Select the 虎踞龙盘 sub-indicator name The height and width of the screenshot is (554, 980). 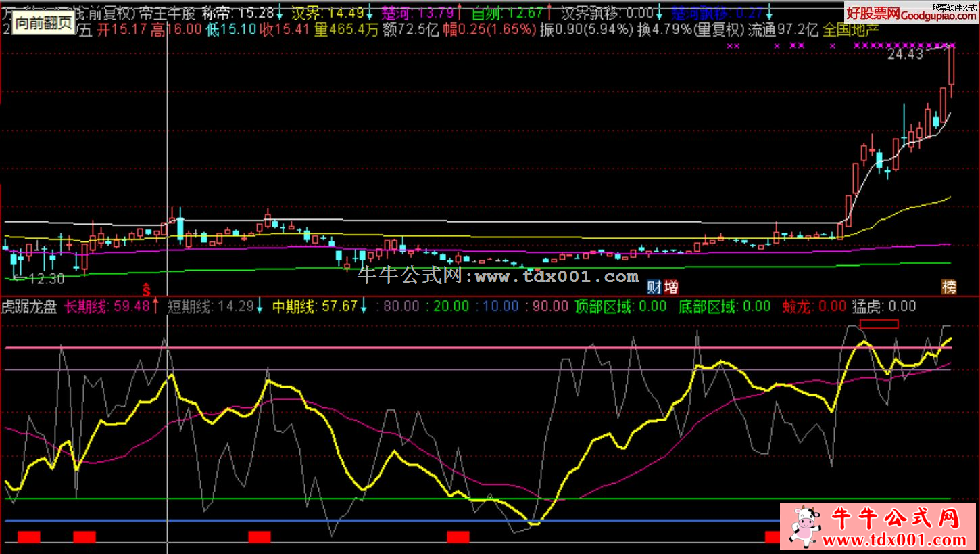(x=30, y=306)
